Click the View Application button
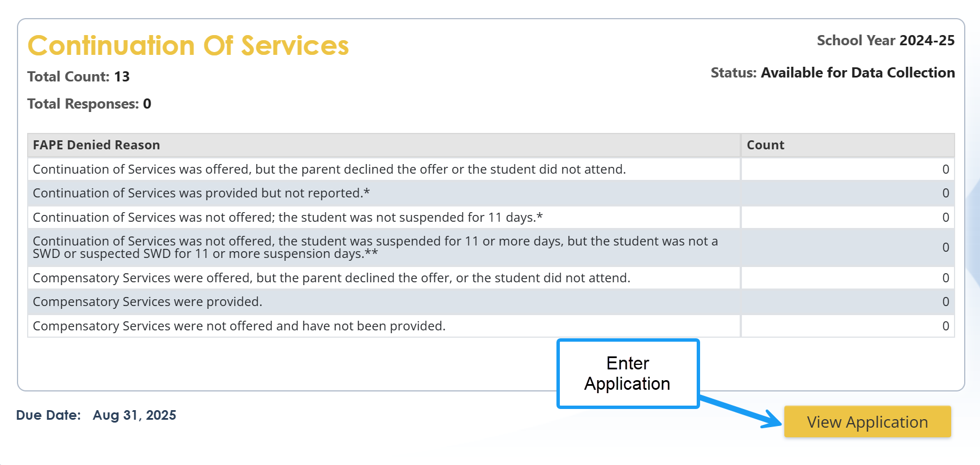Viewport: 980px width, 465px height. 867,422
